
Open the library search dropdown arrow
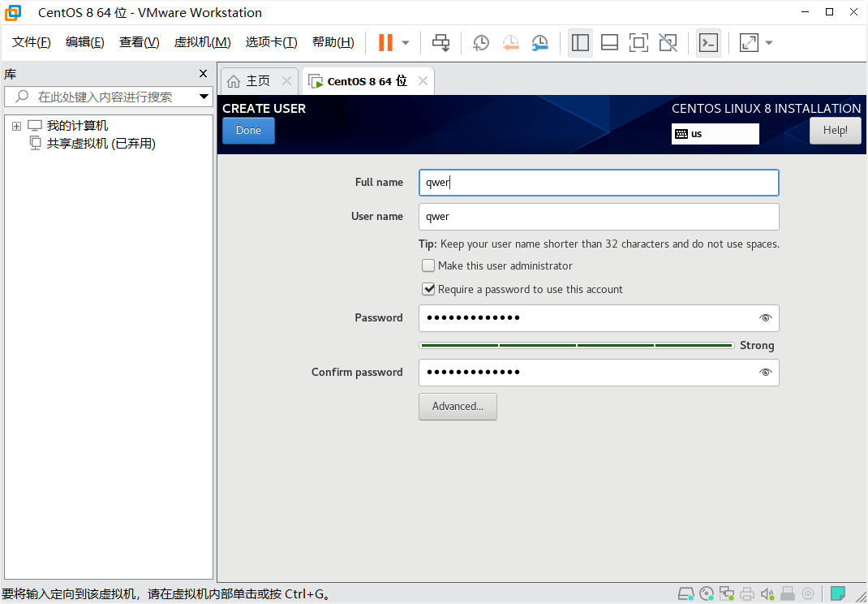[204, 97]
